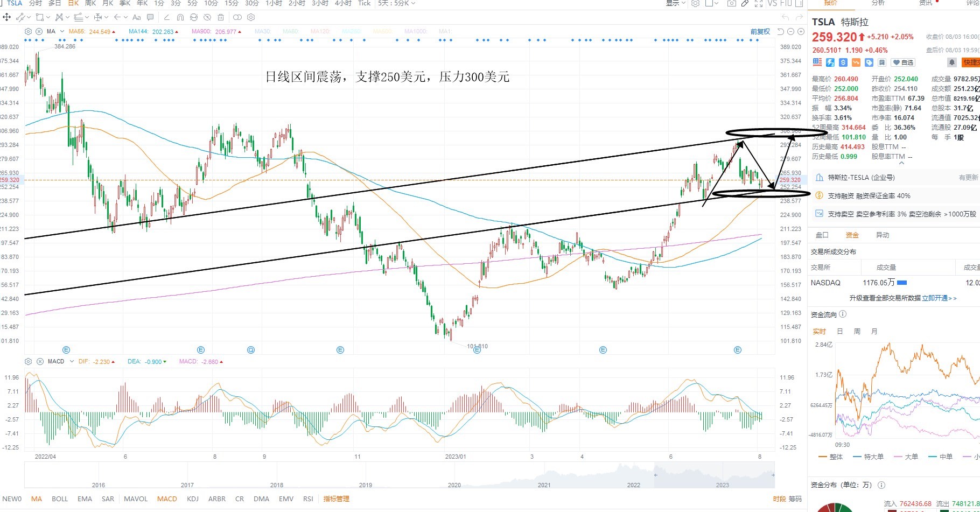This screenshot has height=512, width=980.
Task: Hide all drawings with the crossed-eye icon
Action: pos(207,17)
